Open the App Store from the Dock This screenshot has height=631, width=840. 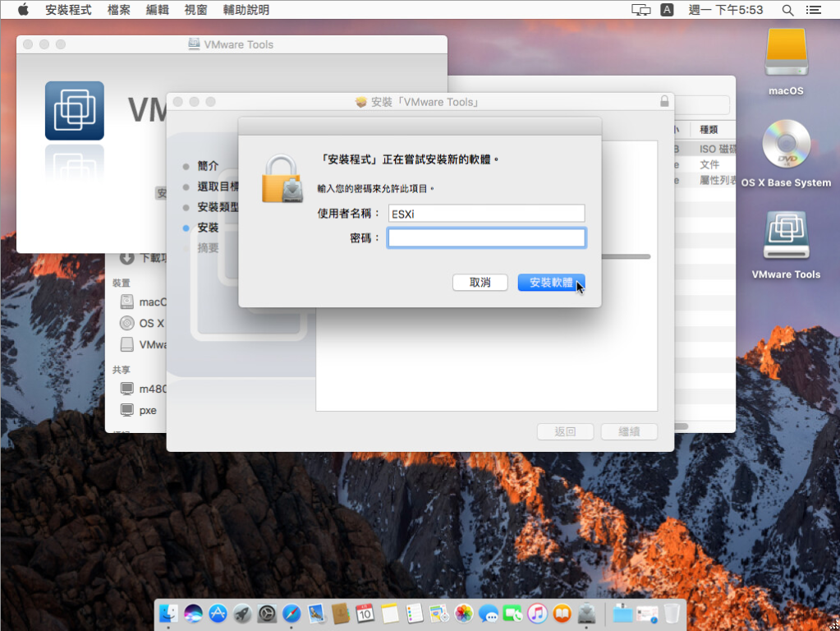click(x=218, y=613)
